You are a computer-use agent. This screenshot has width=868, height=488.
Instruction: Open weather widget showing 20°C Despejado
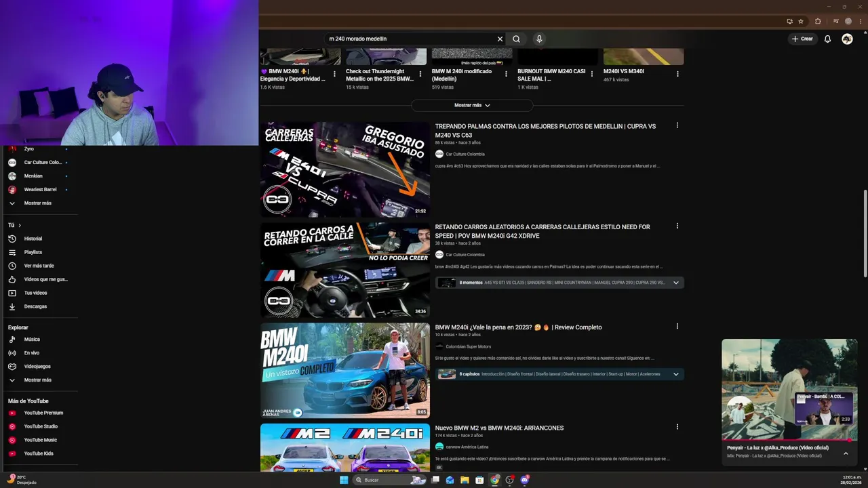coord(22,480)
